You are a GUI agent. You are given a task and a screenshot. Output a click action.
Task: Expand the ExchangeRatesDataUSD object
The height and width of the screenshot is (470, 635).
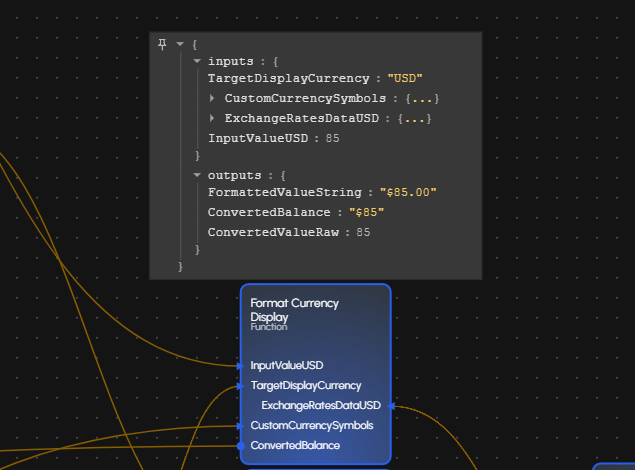pyautogui.click(x=212, y=118)
